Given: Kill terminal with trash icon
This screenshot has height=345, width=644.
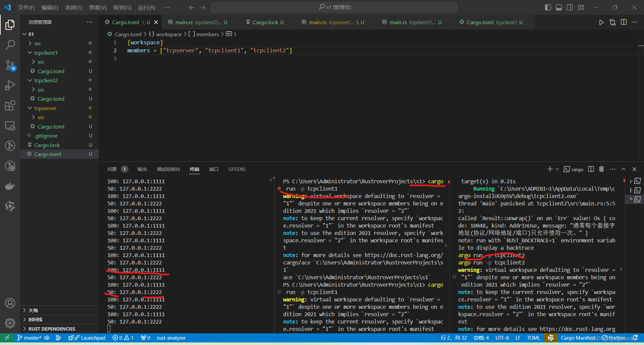Looking at the screenshot, I should click(x=601, y=169).
